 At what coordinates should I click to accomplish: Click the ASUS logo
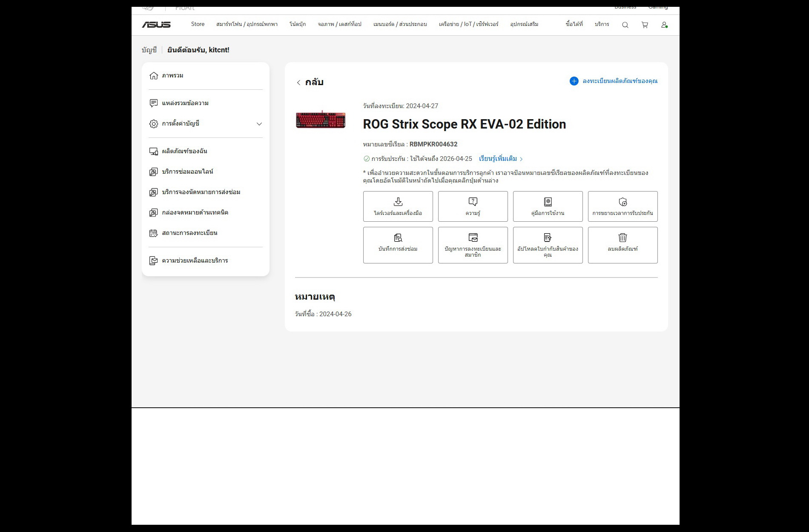(x=156, y=25)
